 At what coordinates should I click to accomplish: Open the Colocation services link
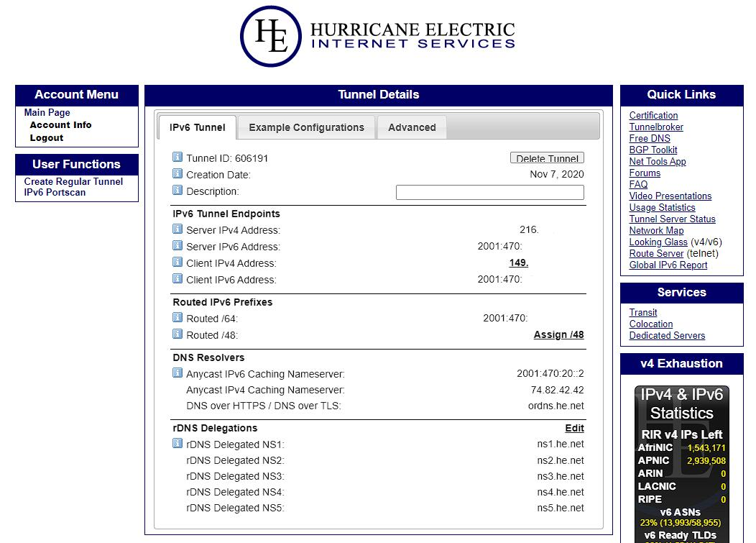[x=651, y=324]
